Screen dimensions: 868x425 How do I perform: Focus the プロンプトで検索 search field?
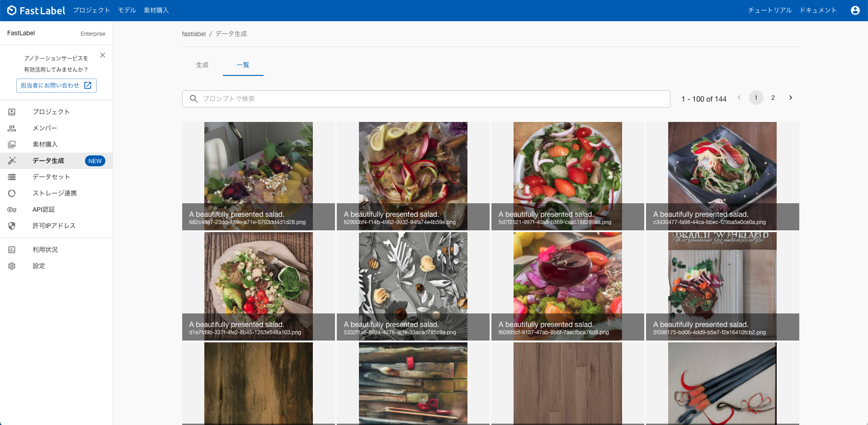click(x=426, y=99)
